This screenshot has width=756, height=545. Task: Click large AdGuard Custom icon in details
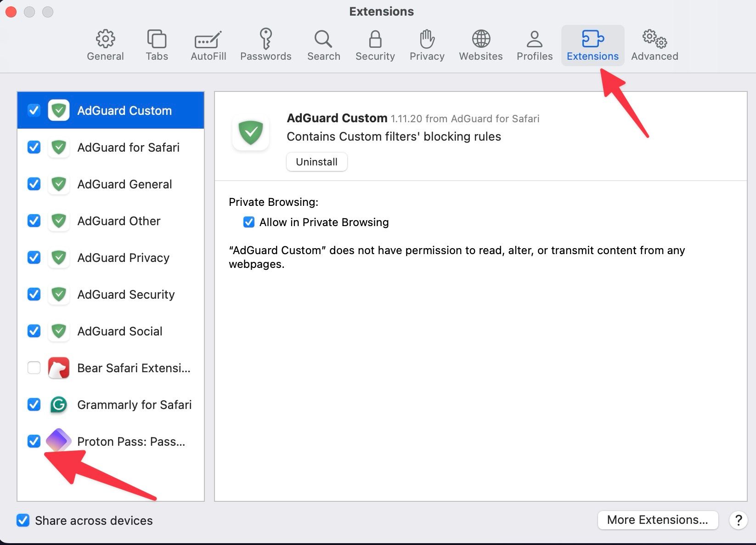point(251,132)
